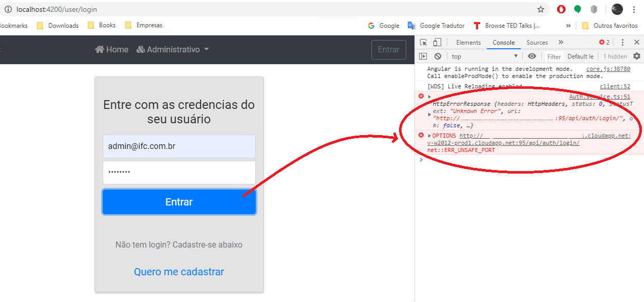Close the DevTools panel
Image resolution: width=644 pixels, height=302 pixels.
pyautogui.click(x=636, y=43)
